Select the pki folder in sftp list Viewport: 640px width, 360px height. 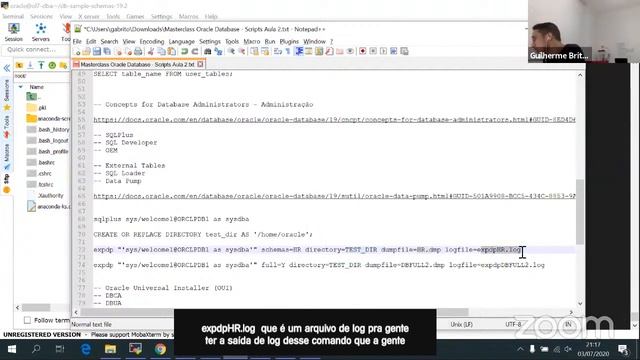point(38,108)
